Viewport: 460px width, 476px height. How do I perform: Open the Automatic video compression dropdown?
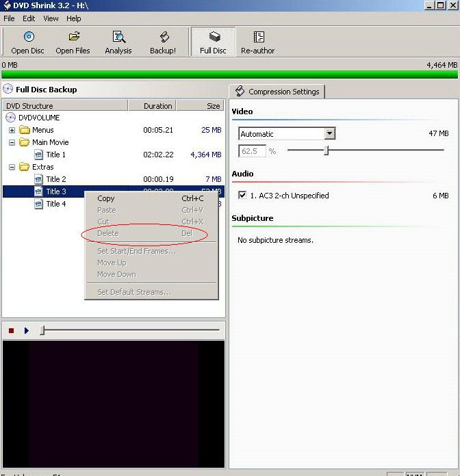coord(329,133)
